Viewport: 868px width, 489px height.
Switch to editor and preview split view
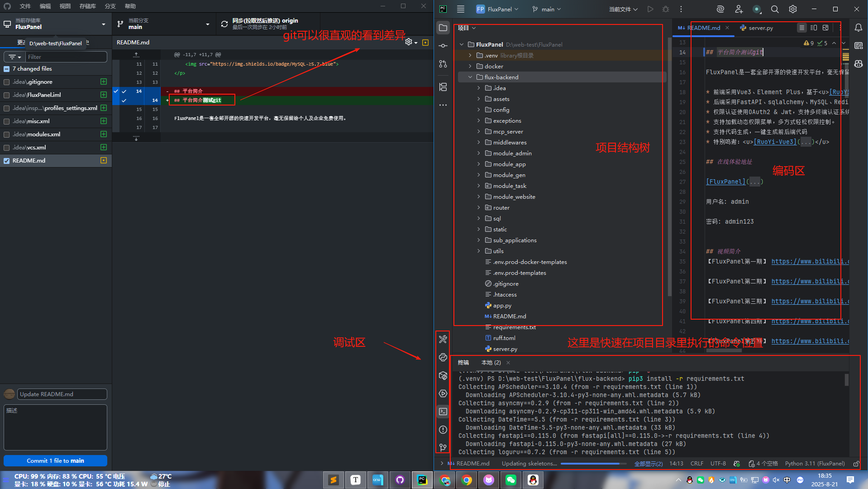(x=814, y=28)
